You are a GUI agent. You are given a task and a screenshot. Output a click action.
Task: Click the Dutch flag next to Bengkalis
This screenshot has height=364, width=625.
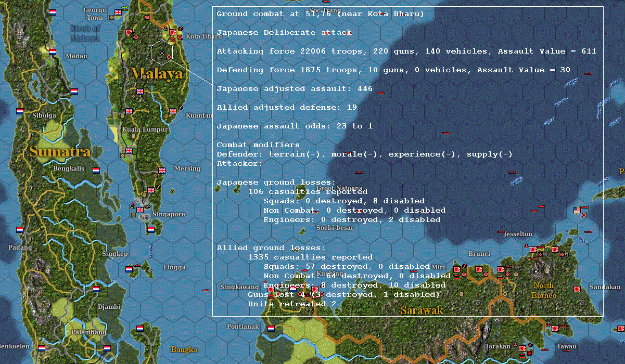pos(96,170)
